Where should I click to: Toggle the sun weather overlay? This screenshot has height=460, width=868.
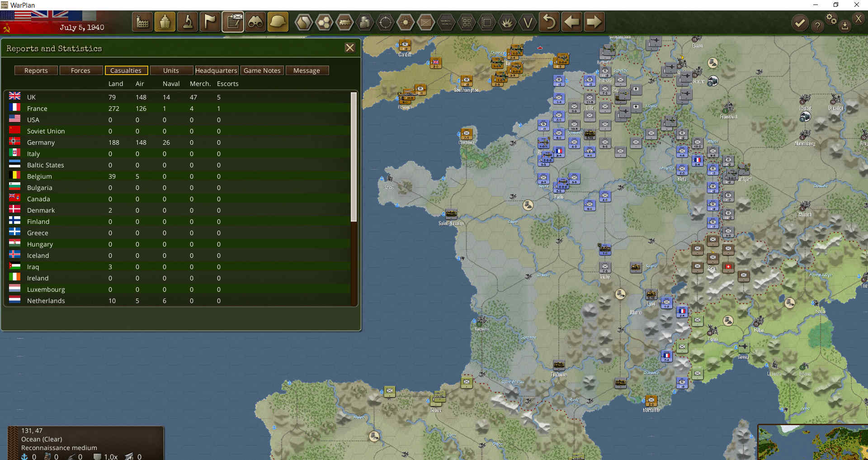click(406, 22)
